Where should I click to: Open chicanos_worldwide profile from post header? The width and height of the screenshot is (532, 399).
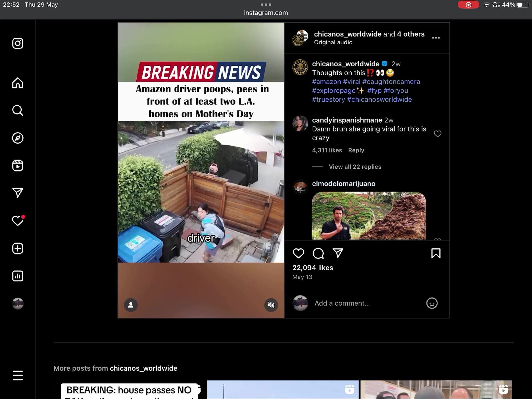point(347,34)
